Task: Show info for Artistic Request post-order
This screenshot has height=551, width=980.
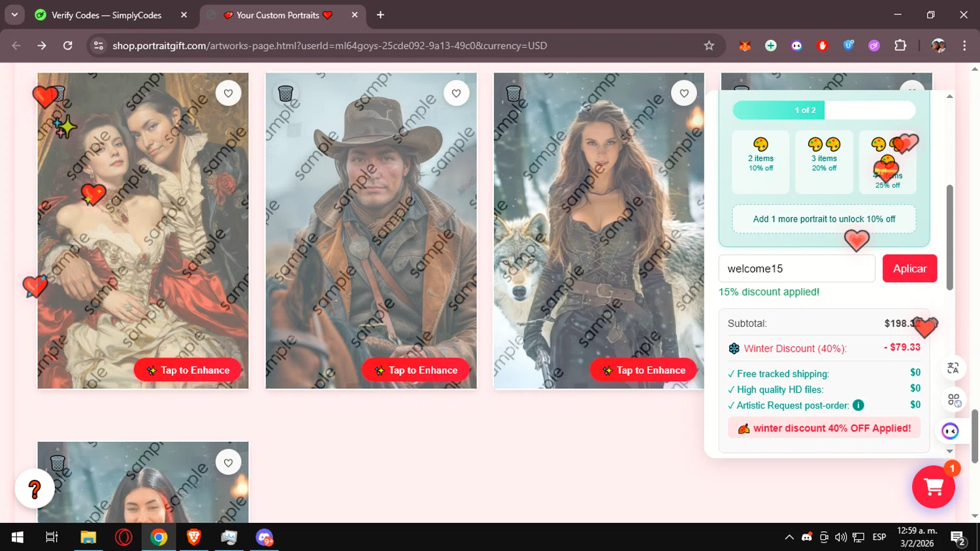Action: 858,405
